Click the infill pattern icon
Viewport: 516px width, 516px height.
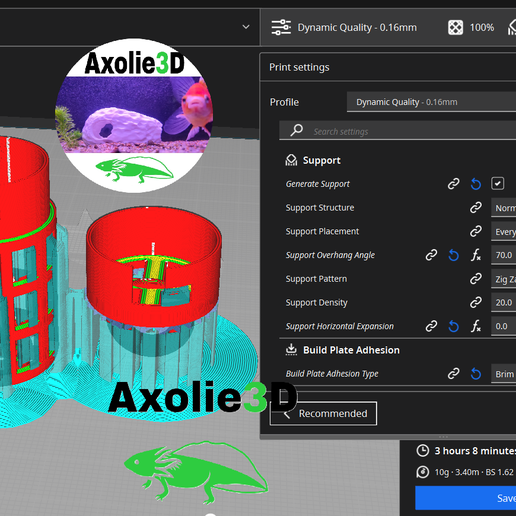[455, 27]
